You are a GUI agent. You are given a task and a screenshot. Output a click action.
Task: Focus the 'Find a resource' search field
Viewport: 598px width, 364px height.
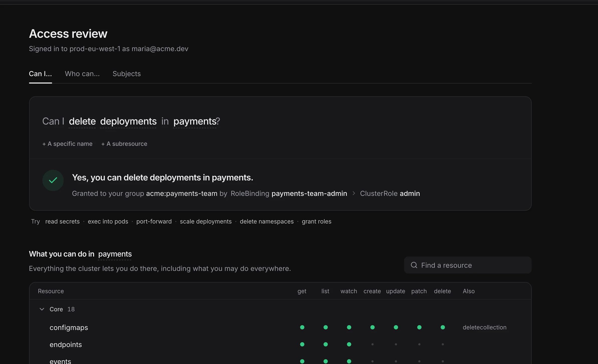pos(467,265)
